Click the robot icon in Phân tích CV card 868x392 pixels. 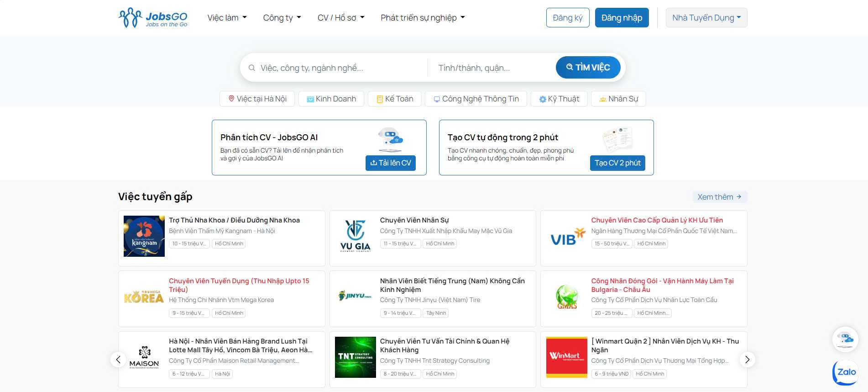click(x=390, y=140)
